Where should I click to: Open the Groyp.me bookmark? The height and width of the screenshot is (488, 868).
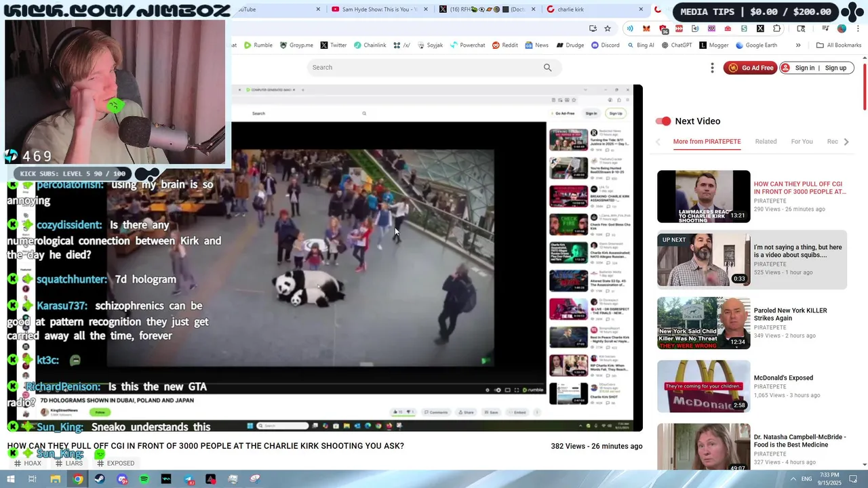(296, 45)
